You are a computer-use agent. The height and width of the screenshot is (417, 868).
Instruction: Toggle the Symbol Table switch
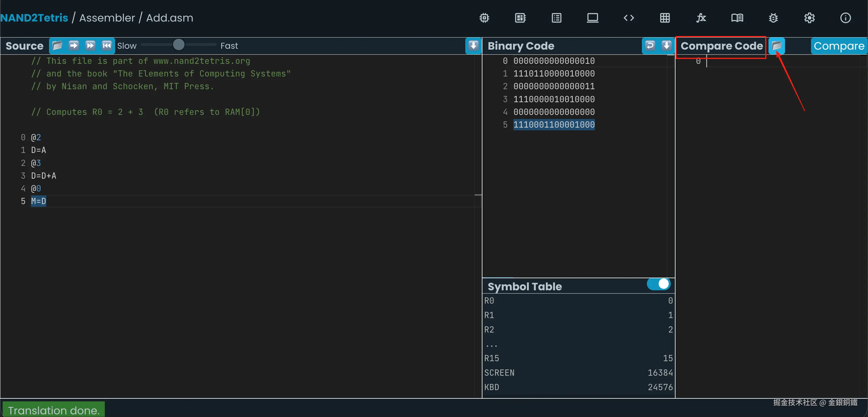point(658,284)
